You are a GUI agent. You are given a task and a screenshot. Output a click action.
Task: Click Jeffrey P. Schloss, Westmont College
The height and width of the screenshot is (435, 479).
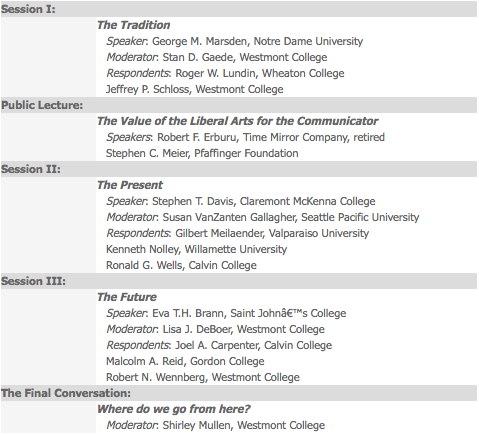click(195, 89)
